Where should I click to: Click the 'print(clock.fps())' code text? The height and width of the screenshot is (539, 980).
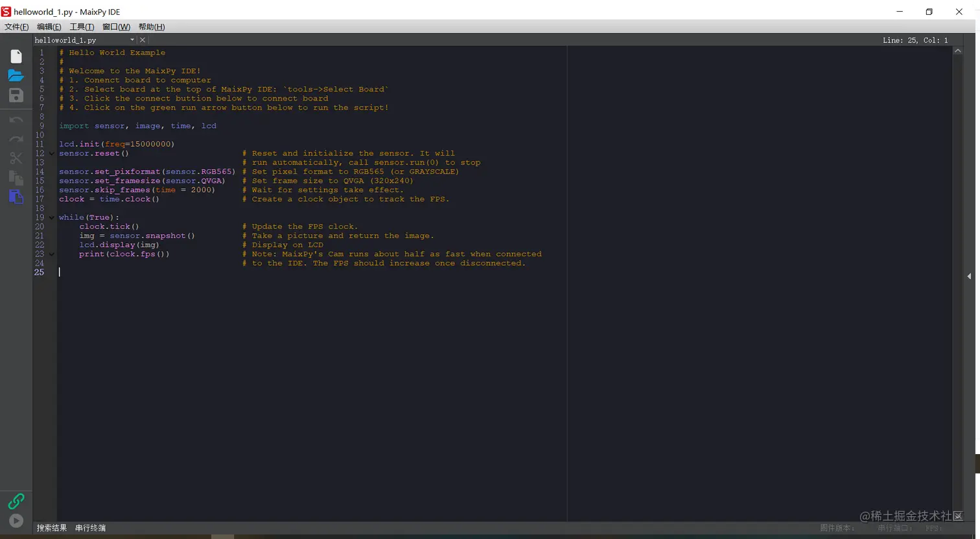pos(124,254)
